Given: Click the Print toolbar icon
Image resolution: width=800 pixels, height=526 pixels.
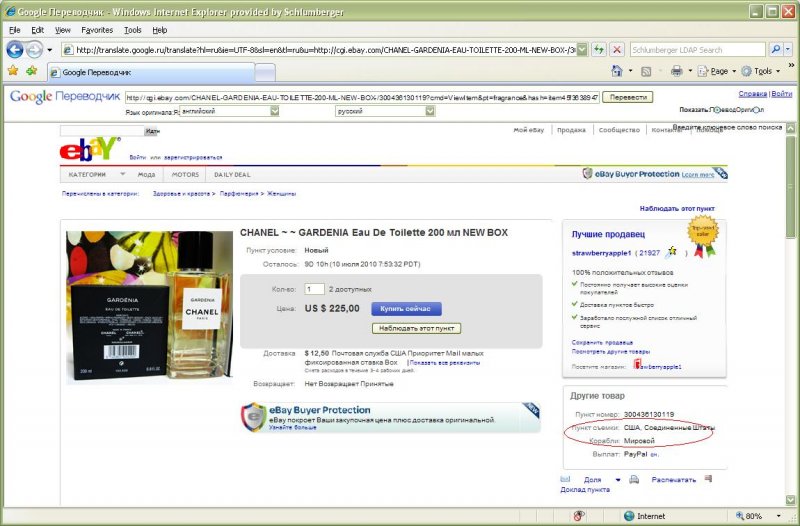Looking at the screenshot, I should 677,71.
